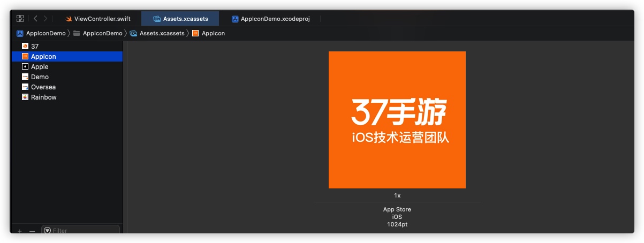644x243 pixels.
Task: Click the Swift file icon in tab
Action: click(69, 19)
